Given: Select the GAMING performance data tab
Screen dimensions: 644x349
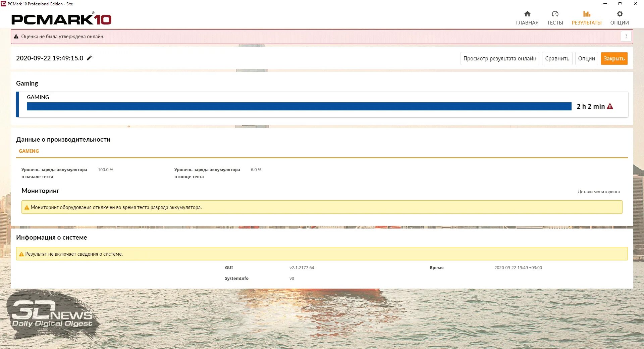Looking at the screenshot, I should [x=29, y=151].
